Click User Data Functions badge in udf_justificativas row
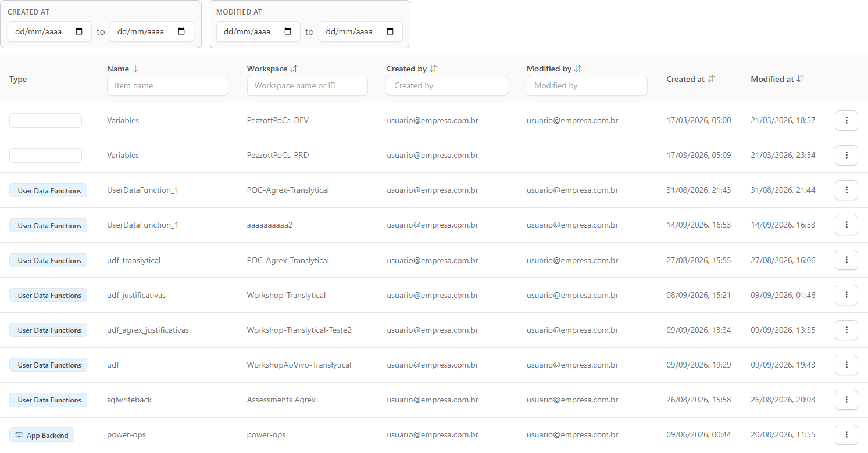 48,295
